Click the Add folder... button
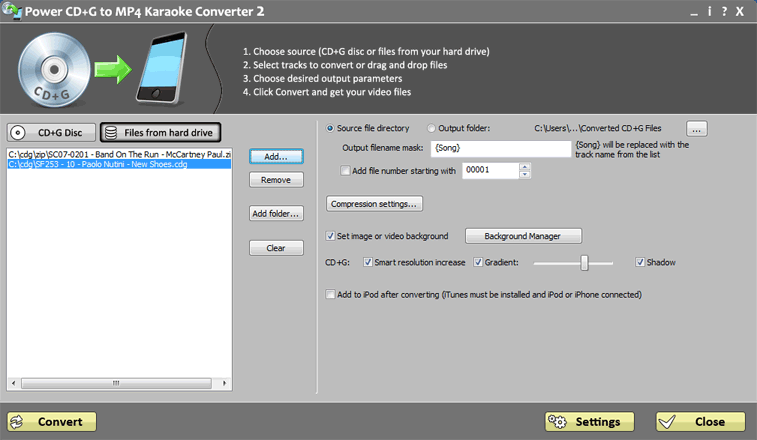 [276, 213]
